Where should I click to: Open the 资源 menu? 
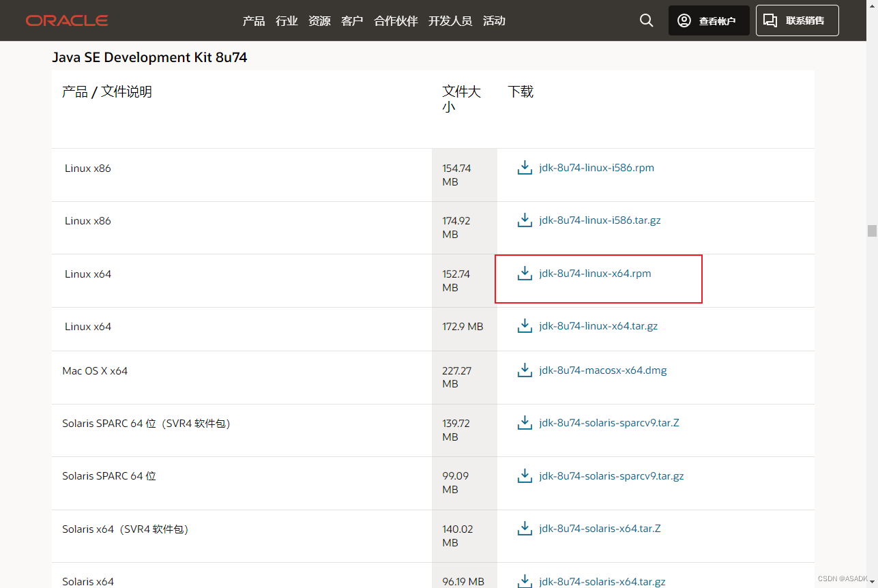click(319, 20)
